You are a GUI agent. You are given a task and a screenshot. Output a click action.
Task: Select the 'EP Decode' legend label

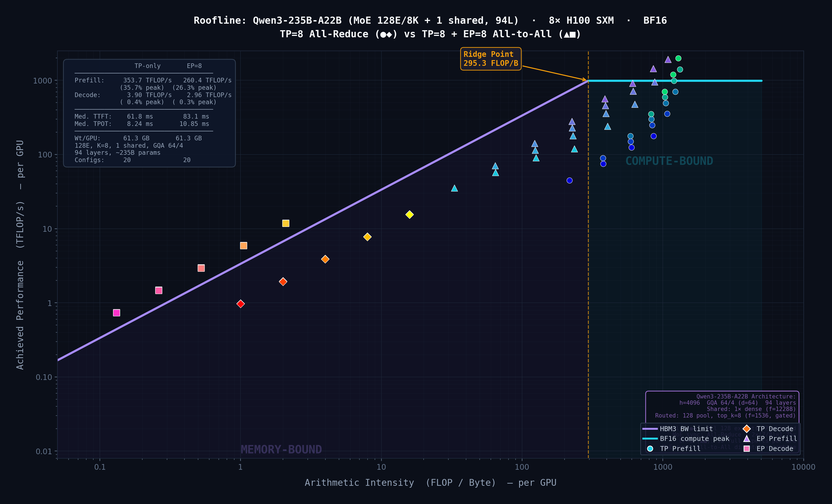[775, 449]
